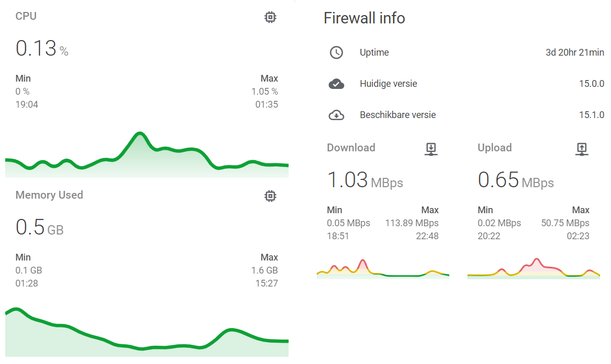Click the available version 15.1.0 value
Image resolution: width=611 pixels, height=364 pixels.
click(x=592, y=115)
